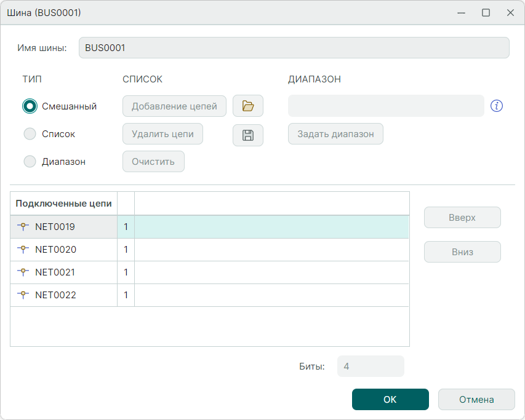
Task: Choose the Диапазон radio option
Action: (30, 162)
